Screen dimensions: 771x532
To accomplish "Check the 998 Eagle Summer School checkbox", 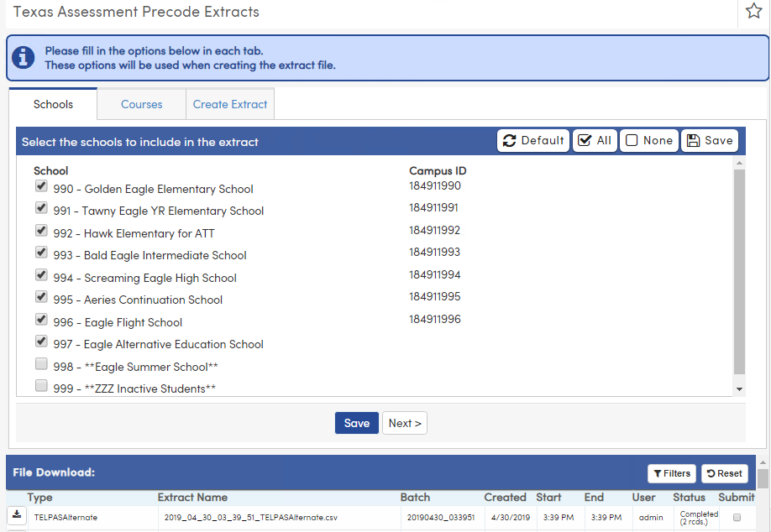I will (x=41, y=363).
